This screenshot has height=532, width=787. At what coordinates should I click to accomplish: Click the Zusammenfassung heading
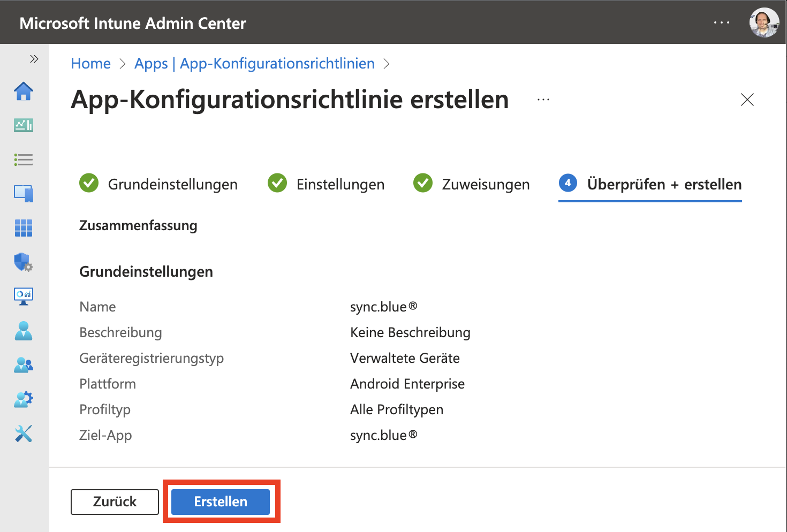138,225
